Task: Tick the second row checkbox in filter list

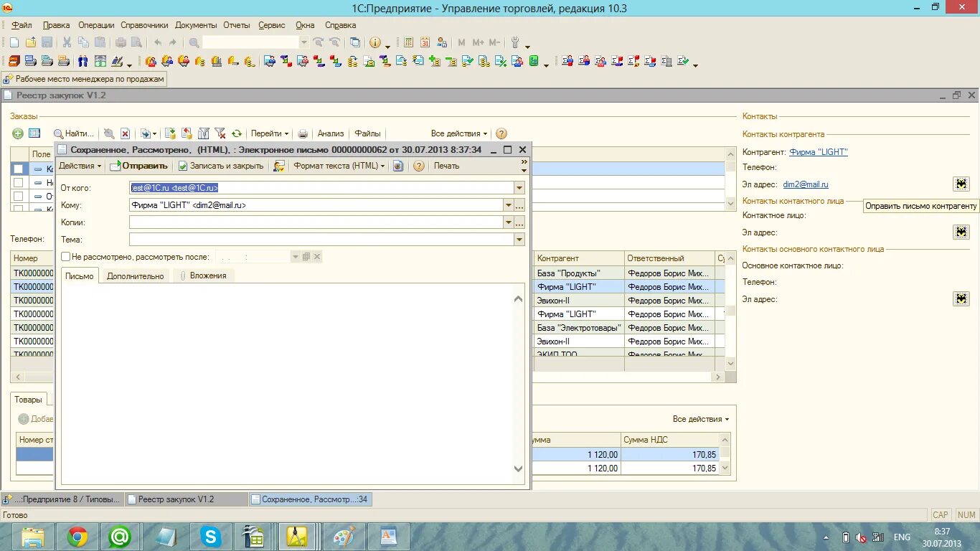Action: [19, 183]
